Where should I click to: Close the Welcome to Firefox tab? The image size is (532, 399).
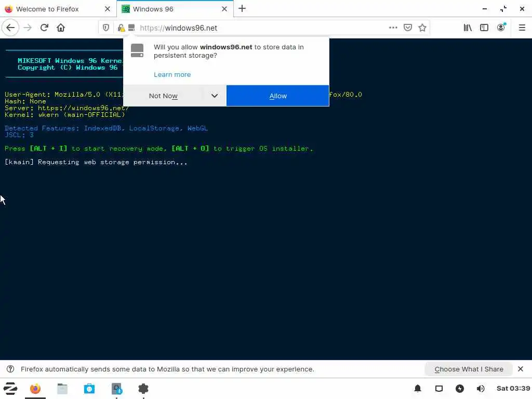(108, 9)
